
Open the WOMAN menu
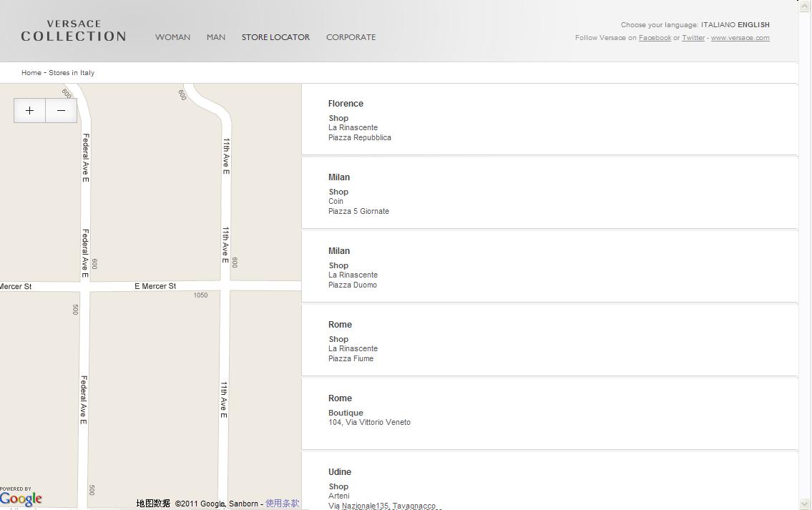172,37
